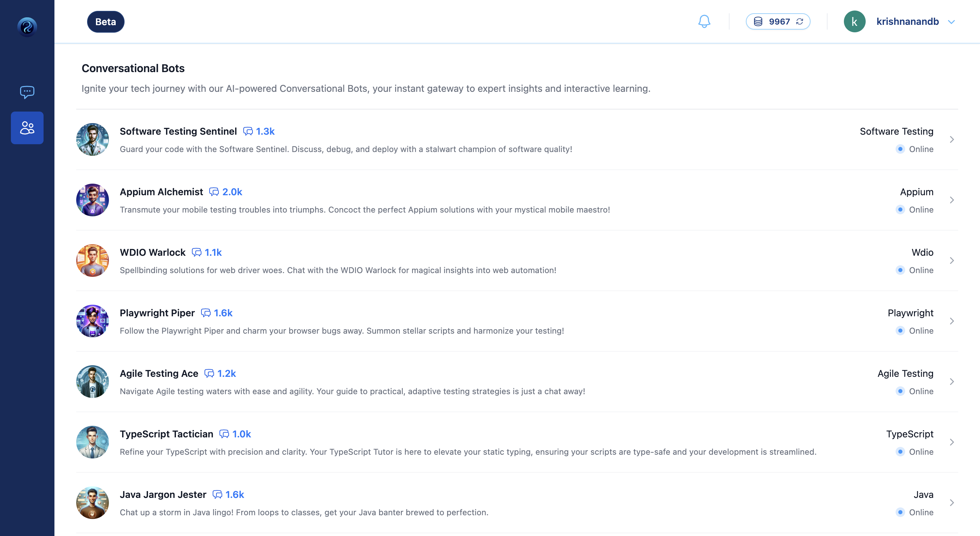Image resolution: width=980 pixels, height=536 pixels.
Task: Refresh the 9967 credits balance
Action: (800, 22)
